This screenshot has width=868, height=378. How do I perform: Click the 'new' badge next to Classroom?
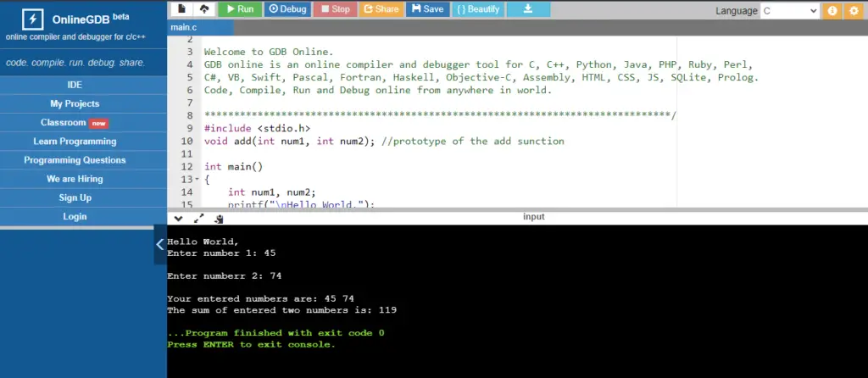(x=98, y=124)
